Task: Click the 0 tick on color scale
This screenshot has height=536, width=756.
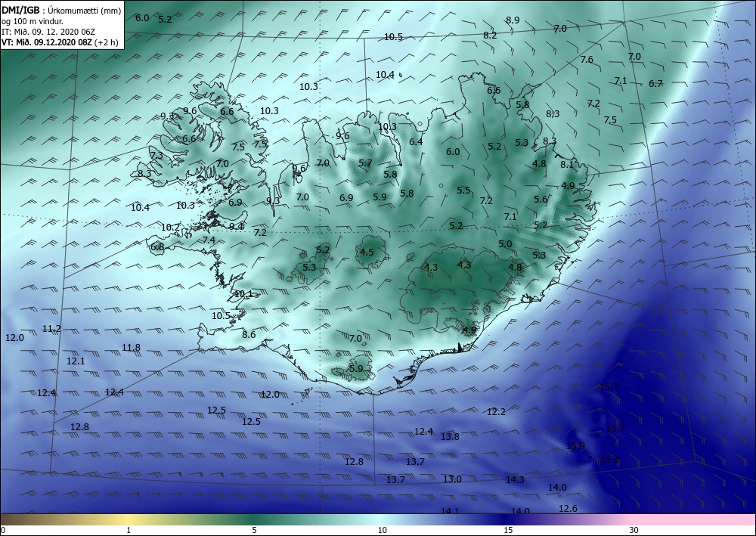Action: point(3,530)
